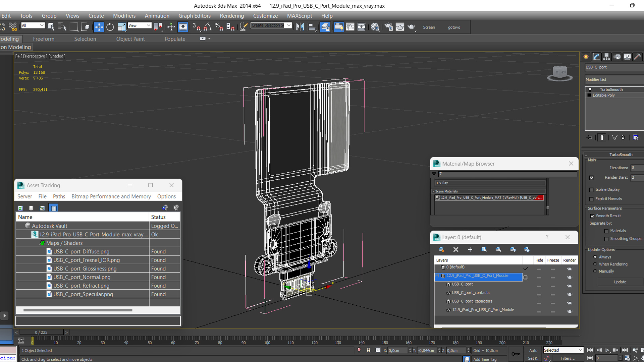The image size is (644, 362).
Task: Refresh the Asset Tracking list
Action: click(x=20, y=208)
